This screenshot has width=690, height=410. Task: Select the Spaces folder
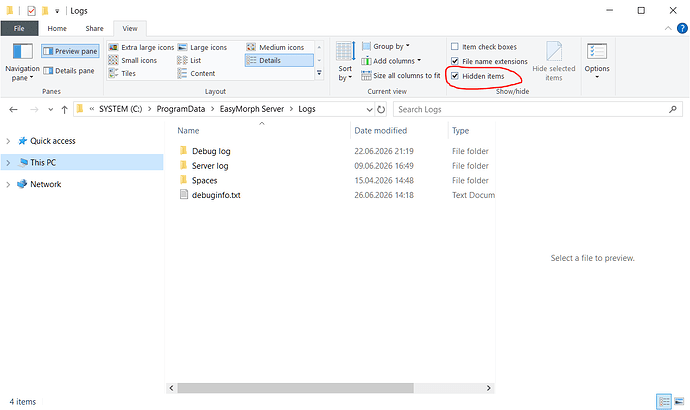(204, 180)
